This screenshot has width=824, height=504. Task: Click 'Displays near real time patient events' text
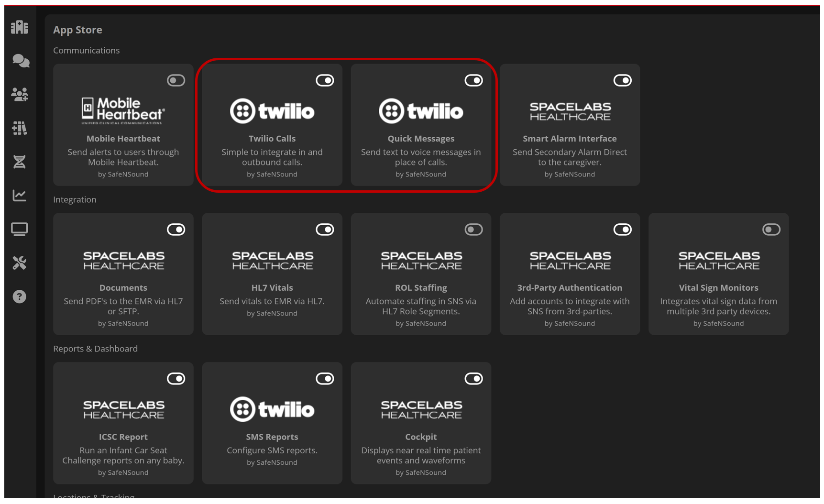point(421,456)
